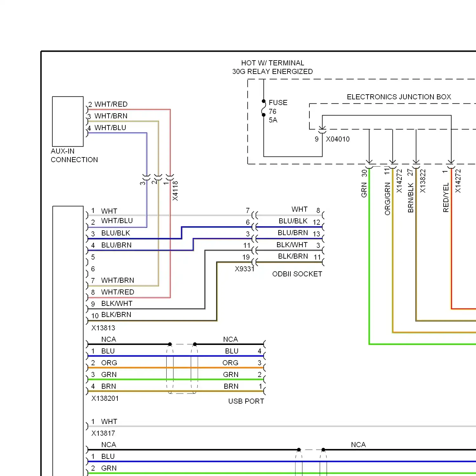The height and width of the screenshot is (476, 476).
Task: Click the 30G RELAY ENERGIZED text
Action: tap(273, 71)
